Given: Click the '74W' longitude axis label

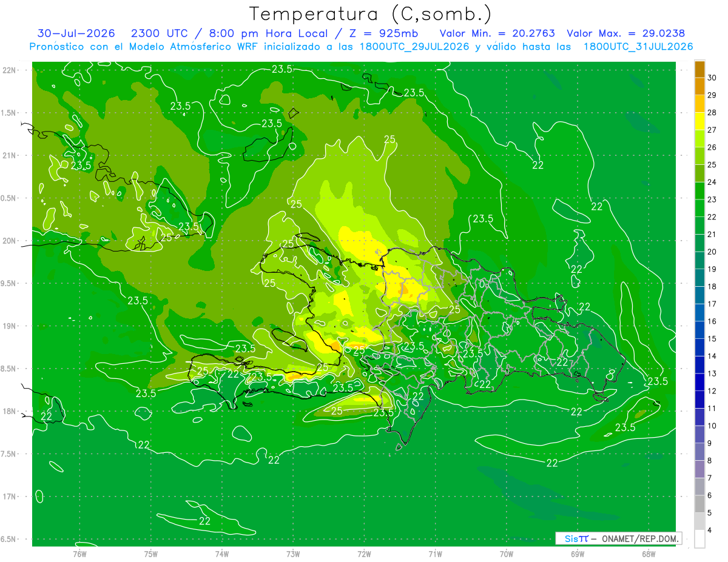Looking at the screenshot, I should click(x=222, y=554).
